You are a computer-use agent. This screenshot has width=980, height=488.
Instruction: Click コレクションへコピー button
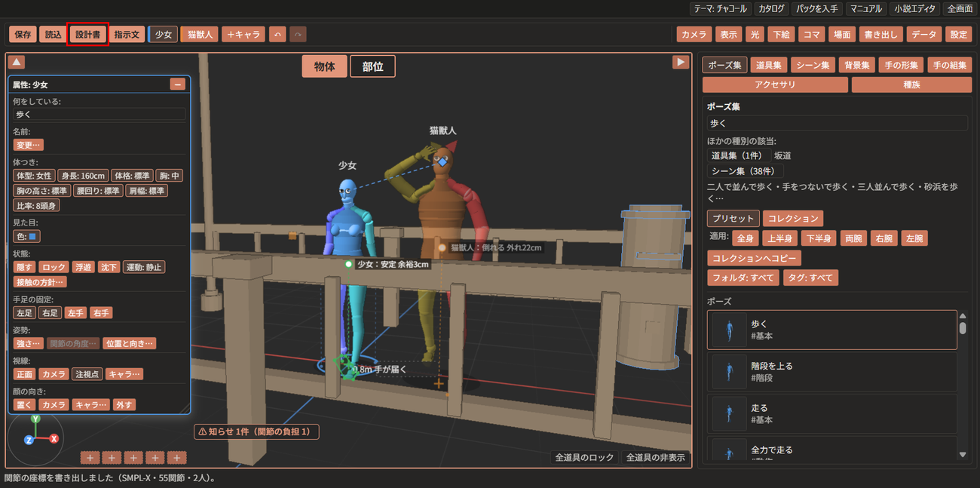pyautogui.click(x=754, y=258)
